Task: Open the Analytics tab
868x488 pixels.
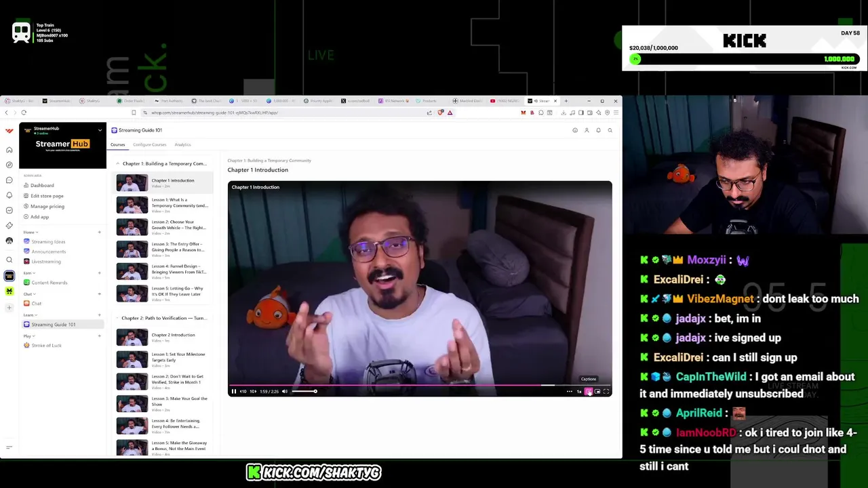Action: 182,144
